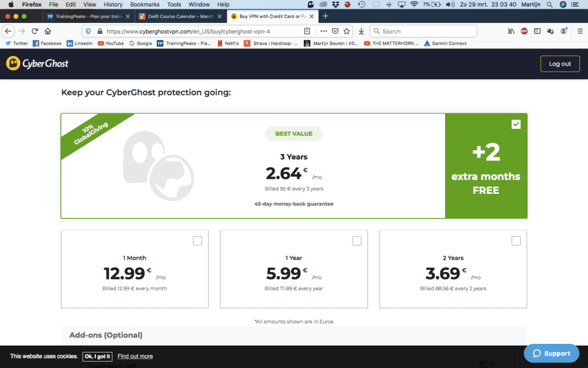Open a new browser tab
This screenshot has height=368, width=588.
[326, 16]
